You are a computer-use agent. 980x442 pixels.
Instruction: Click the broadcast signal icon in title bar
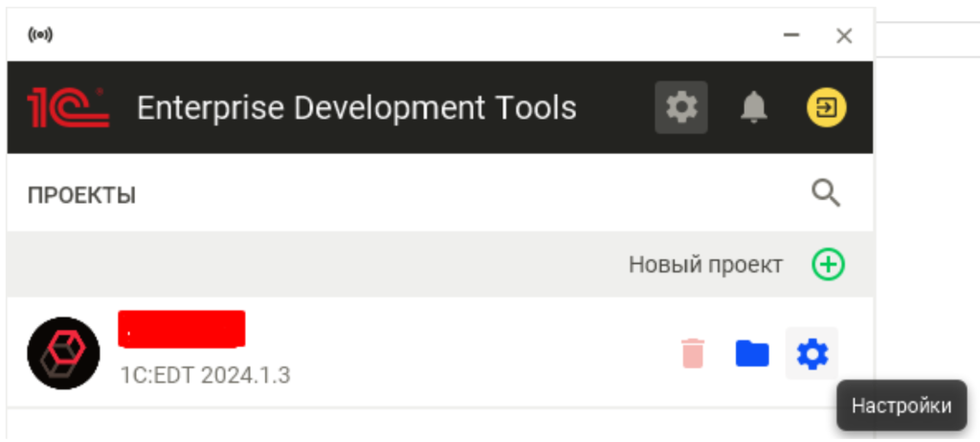40,35
